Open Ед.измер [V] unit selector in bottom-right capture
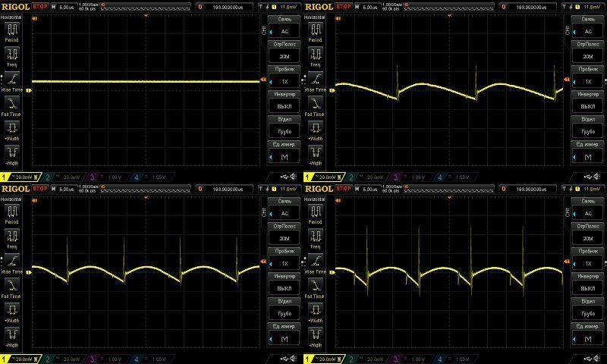 point(588,334)
